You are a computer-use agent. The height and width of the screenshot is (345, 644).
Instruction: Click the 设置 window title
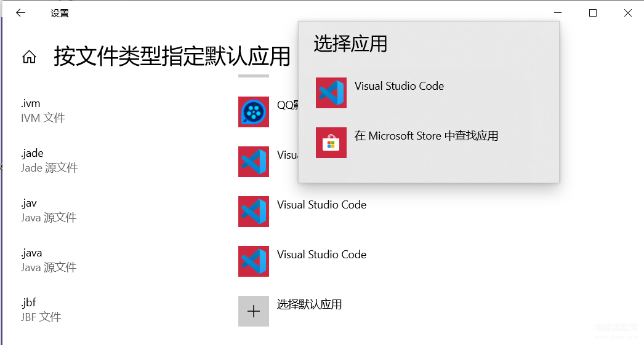pos(60,14)
